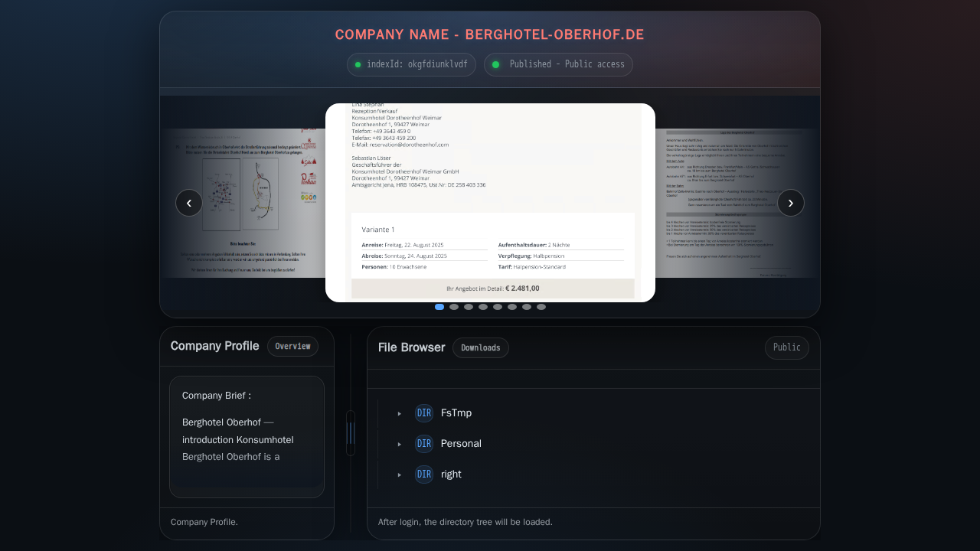Expand the Personal directory arrow
The image size is (980, 551).
tap(400, 444)
